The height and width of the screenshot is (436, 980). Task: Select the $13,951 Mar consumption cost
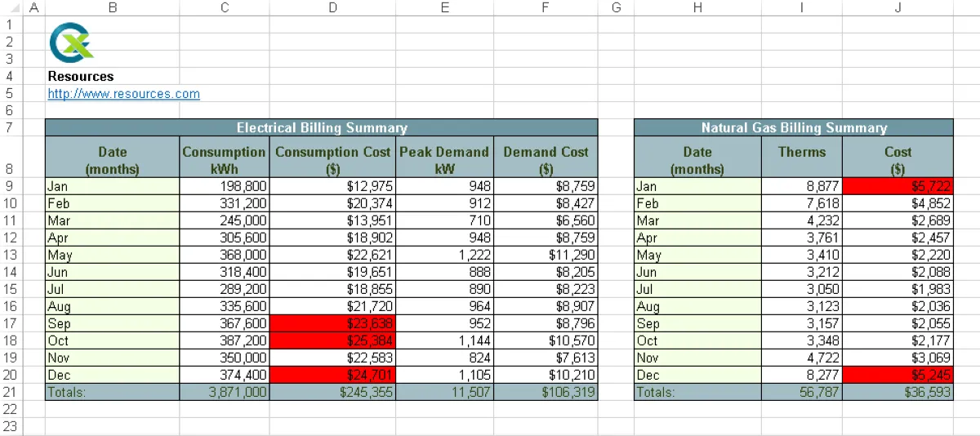[x=332, y=220]
